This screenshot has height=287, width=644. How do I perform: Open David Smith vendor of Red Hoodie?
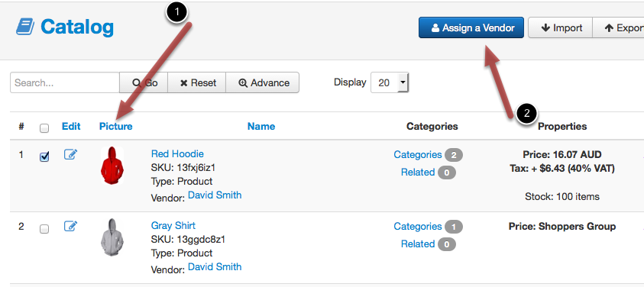point(215,195)
